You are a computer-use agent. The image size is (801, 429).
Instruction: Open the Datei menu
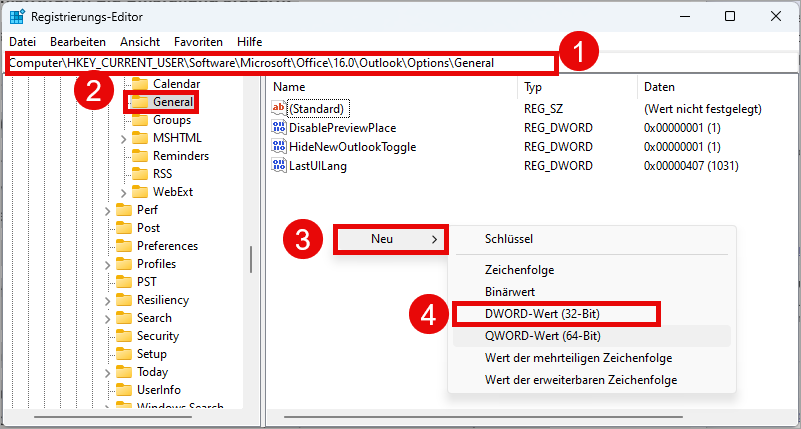coord(22,42)
